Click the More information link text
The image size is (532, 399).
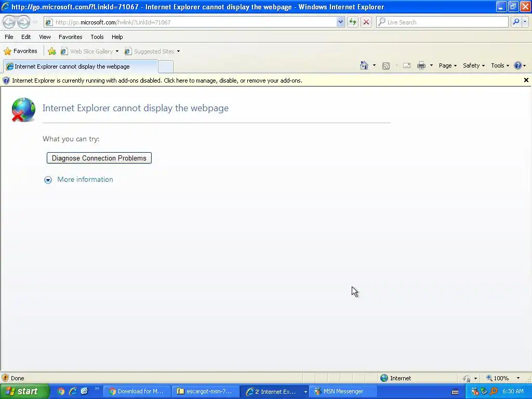point(85,179)
